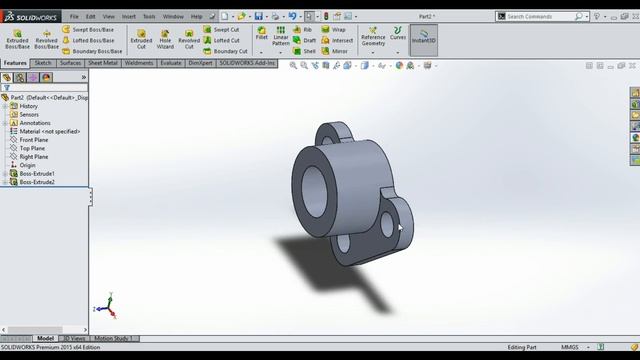
Task: Select the Extruded Boss/Base tool
Action: [x=17, y=40]
